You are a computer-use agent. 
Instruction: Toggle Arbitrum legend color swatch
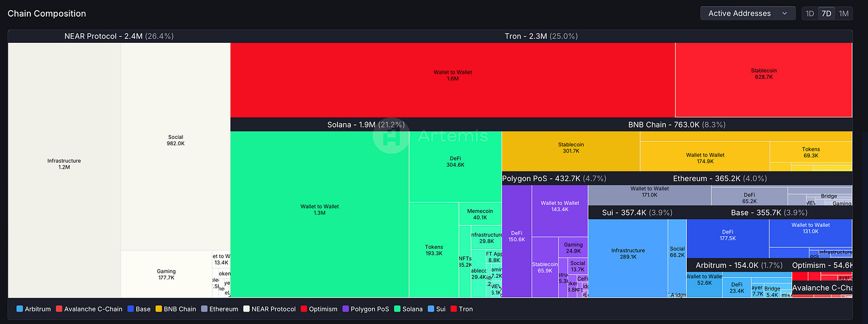pos(20,309)
